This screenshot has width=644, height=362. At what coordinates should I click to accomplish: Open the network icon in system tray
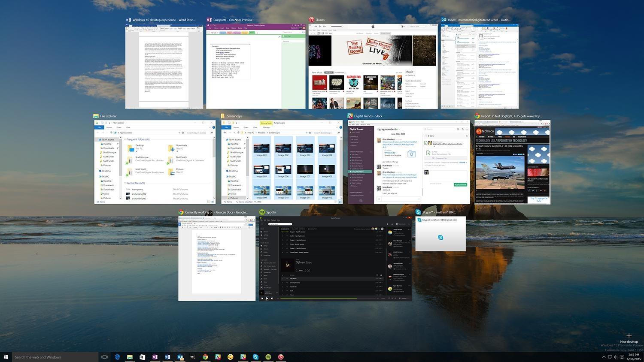pyautogui.click(x=610, y=357)
